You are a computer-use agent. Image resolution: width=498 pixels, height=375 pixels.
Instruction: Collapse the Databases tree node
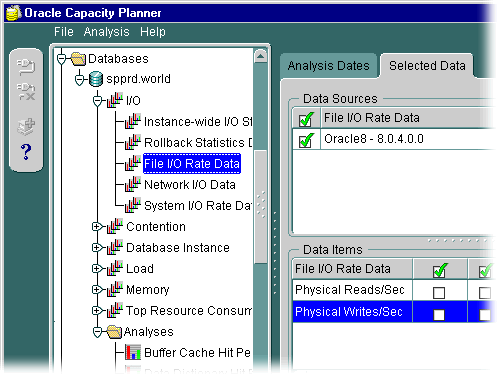[x=61, y=59]
